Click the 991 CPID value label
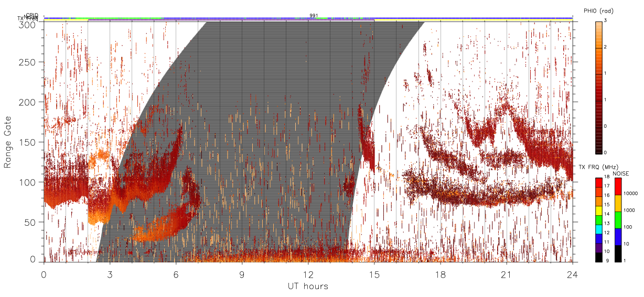The width and height of the screenshot is (644, 297). 314,16
